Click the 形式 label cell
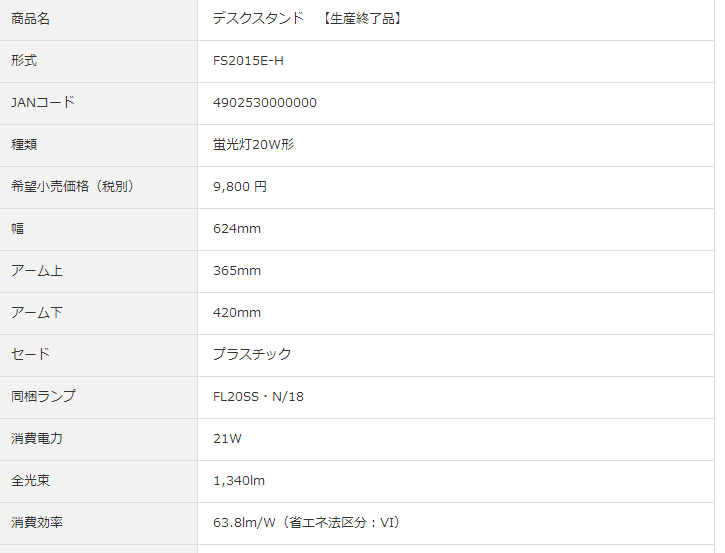The height and width of the screenshot is (553, 725). point(24,61)
